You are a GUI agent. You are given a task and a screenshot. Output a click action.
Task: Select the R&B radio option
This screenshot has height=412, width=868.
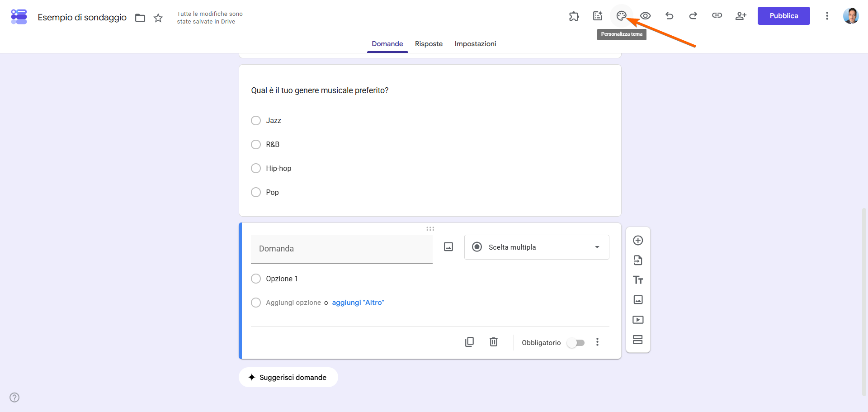256,144
